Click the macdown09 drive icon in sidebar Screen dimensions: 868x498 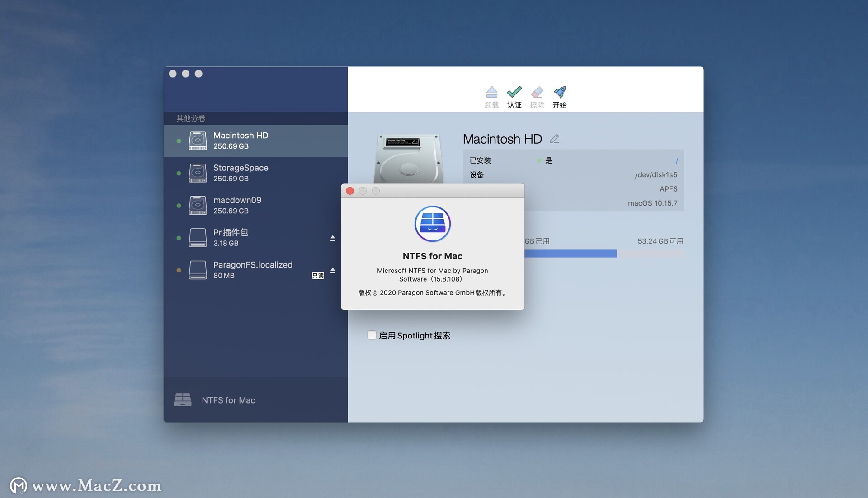click(x=198, y=205)
